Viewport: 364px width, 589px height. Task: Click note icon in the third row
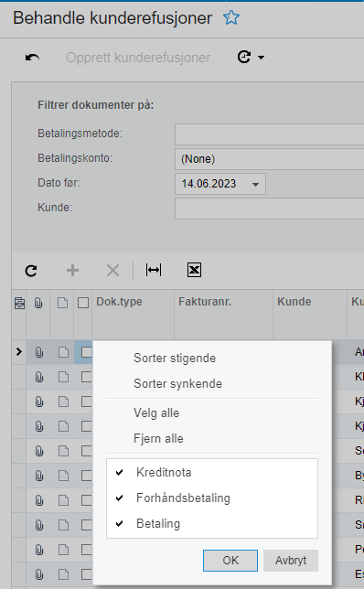tap(63, 402)
